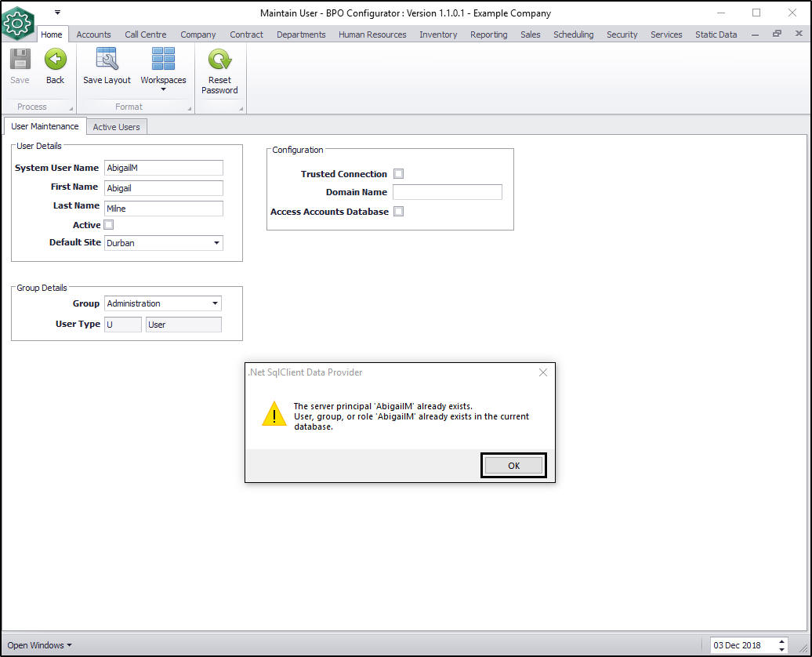Open the Default Site dropdown

216,243
